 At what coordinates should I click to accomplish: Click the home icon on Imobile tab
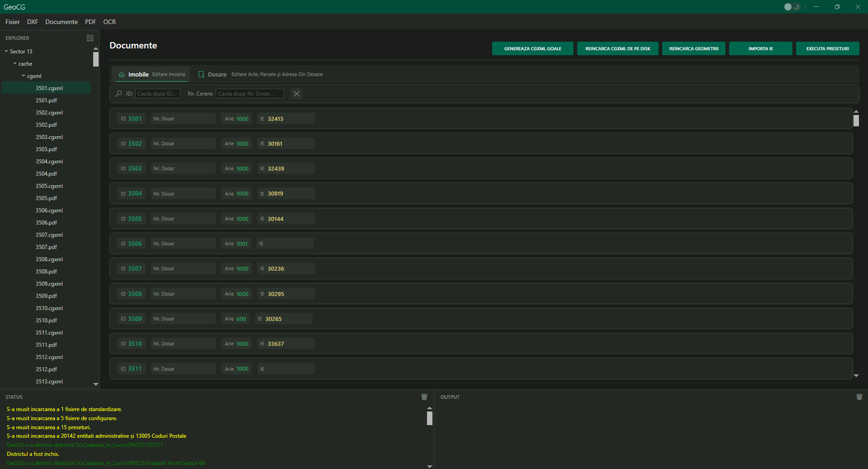click(x=122, y=75)
